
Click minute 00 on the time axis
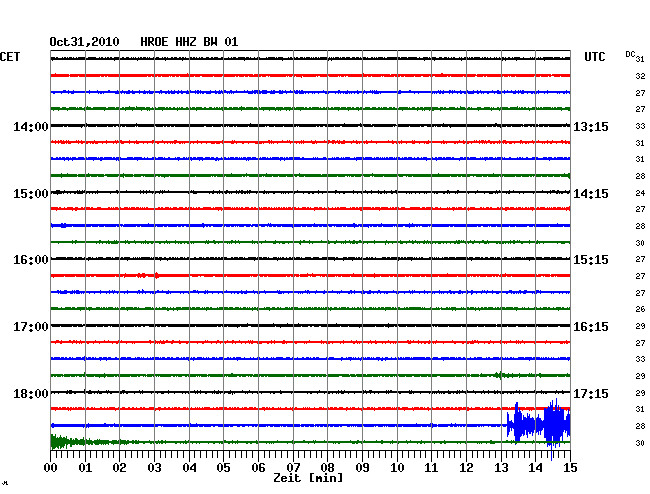point(51,467)
